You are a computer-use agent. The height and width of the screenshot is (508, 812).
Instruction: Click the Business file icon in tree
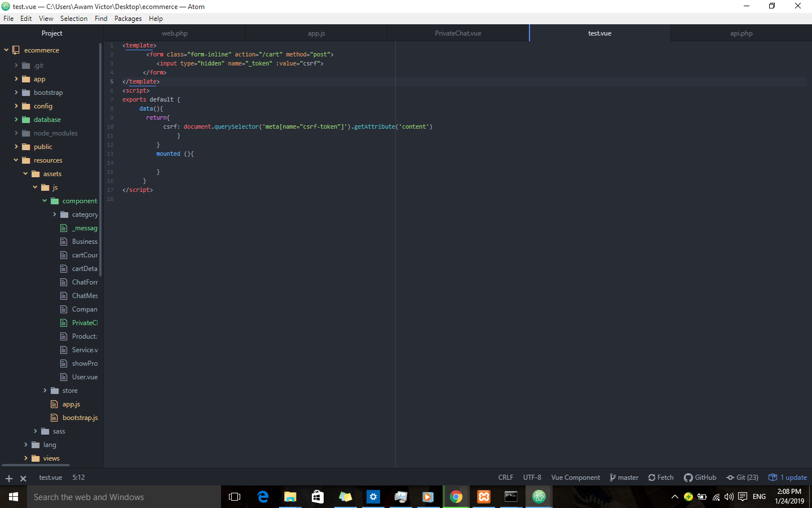[x=64, y=242]
